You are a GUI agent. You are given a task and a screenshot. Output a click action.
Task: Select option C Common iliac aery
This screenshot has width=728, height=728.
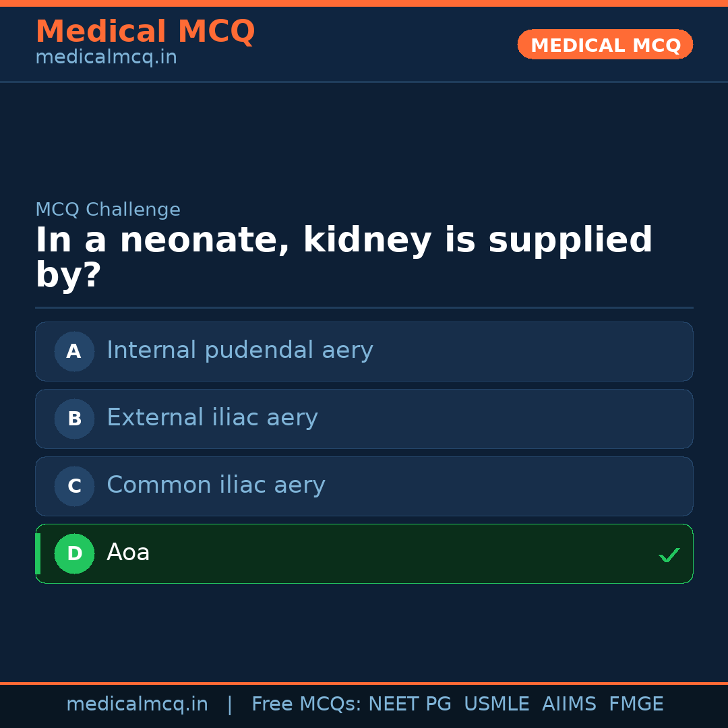tap(364, 486)
